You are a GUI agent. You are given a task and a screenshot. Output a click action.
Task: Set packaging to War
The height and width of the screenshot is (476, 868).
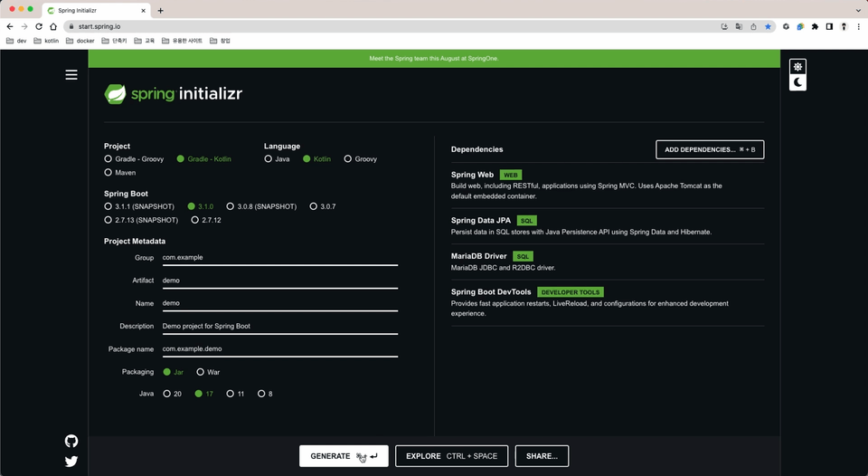point(208,372)
